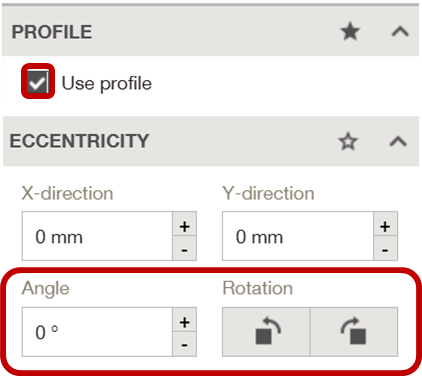Image resolution: width=422 pixels, height=376 pixels.
Task: Unfavorite the PROFILE section star
Action: pyautogui.click(x=350, y=32)
